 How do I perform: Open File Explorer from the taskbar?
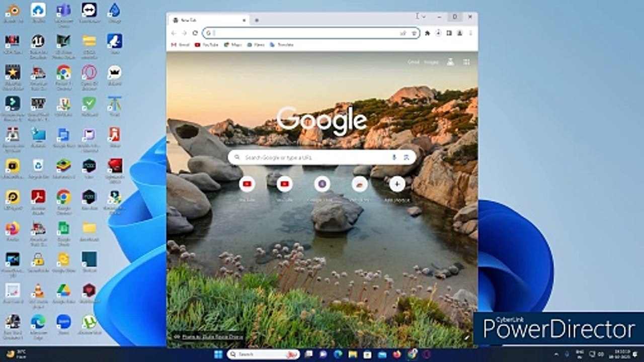tap(353, 354)
